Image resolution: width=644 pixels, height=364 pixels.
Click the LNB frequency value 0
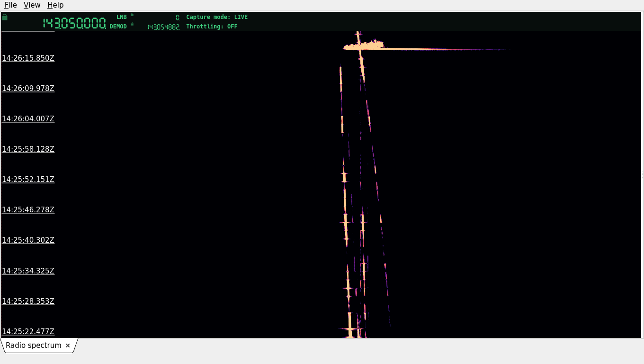pyautogui.click(x=178, y=17)
